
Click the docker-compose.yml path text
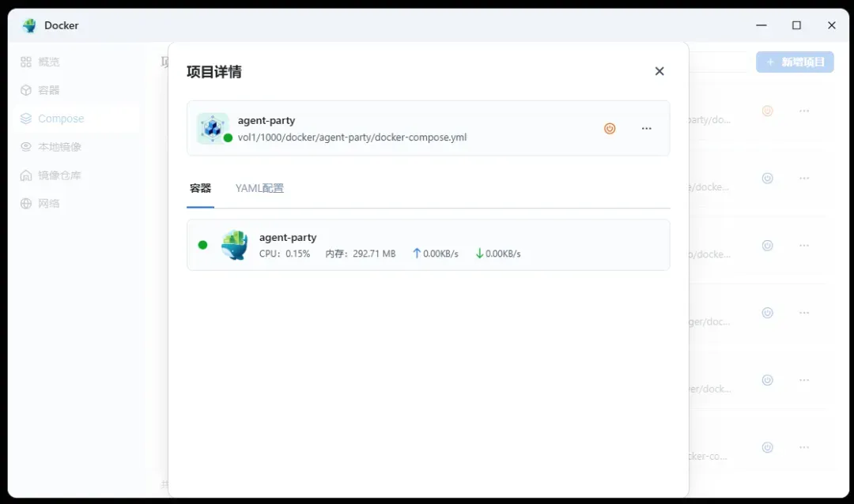pyautogui.click(x=352, y=137)
